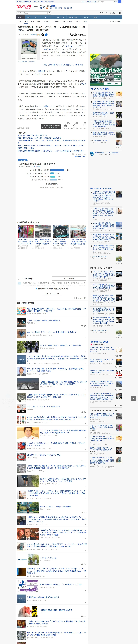The width and height of the screenshot is (138, 644).
Task: Close the top-right ad with X icon
Action: coord(121,55)
